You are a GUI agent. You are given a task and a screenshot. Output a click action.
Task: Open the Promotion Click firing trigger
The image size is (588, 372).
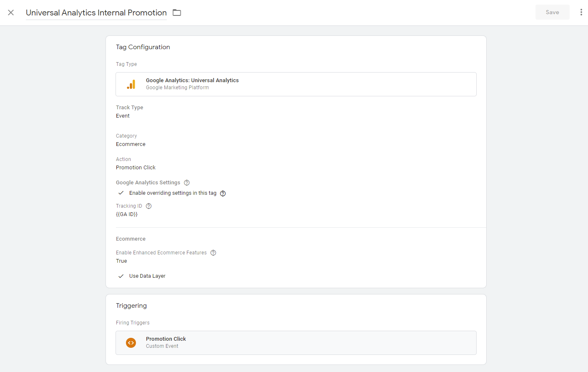[296, 343]
